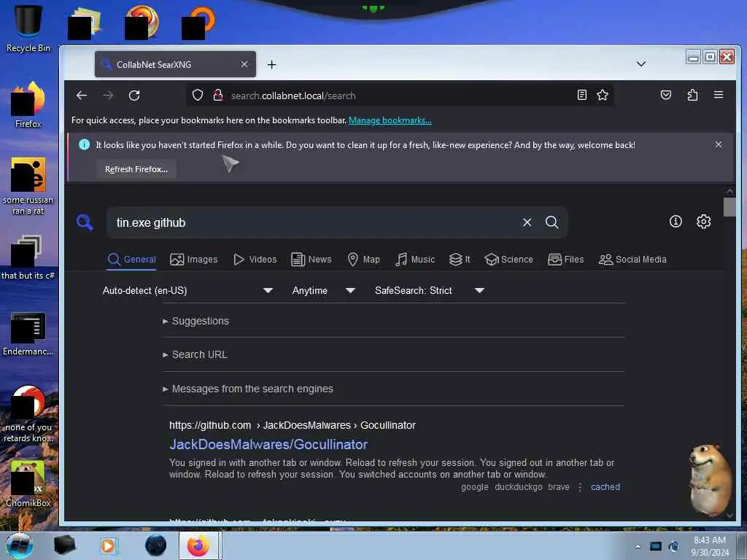Switch to the Images category tab
The width and height of the screenshot is (747, 560).
click(x=194, y=260)
